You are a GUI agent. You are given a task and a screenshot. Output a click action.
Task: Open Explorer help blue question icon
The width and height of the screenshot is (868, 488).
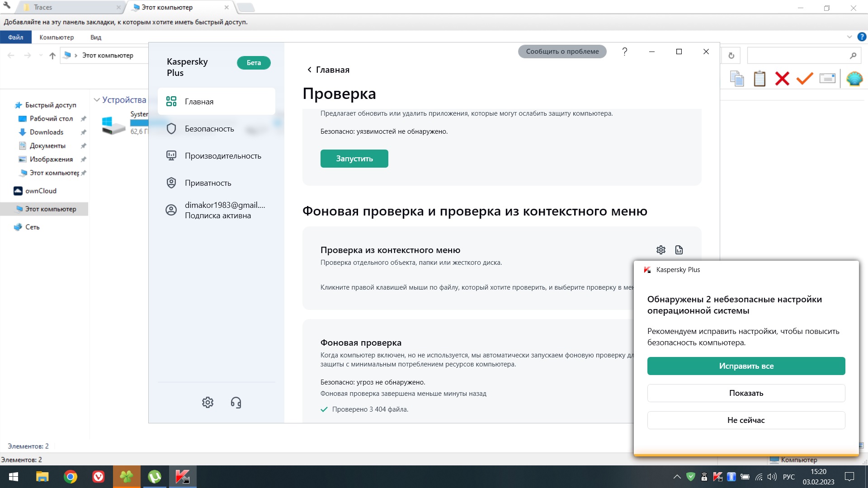click(x=862, y=37)
